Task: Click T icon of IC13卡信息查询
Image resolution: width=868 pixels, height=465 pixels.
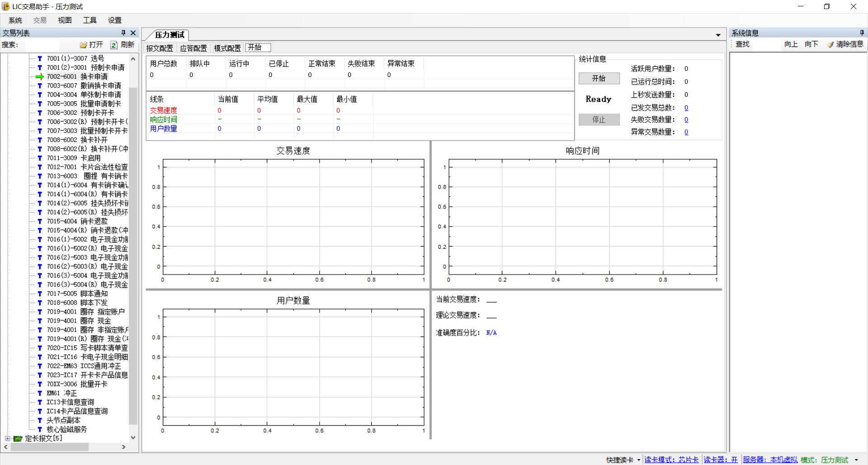Action: pos(40,402)
